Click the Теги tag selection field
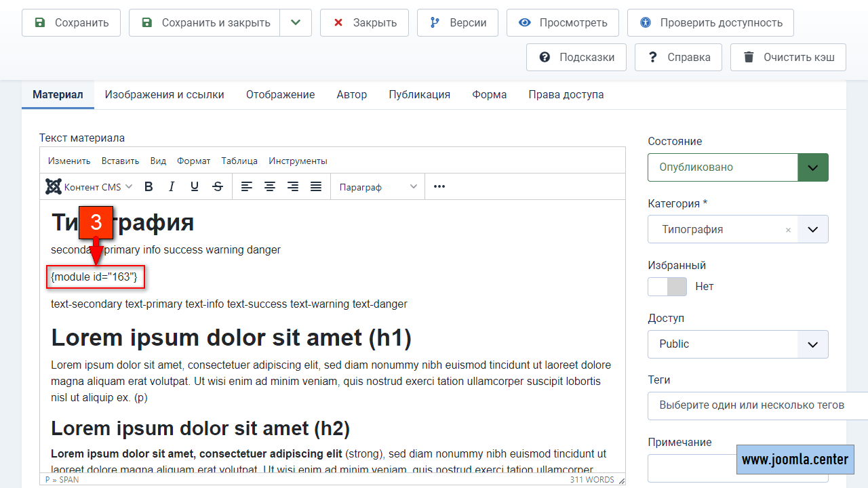Screen dimensions: 868x488 [753, 405]
